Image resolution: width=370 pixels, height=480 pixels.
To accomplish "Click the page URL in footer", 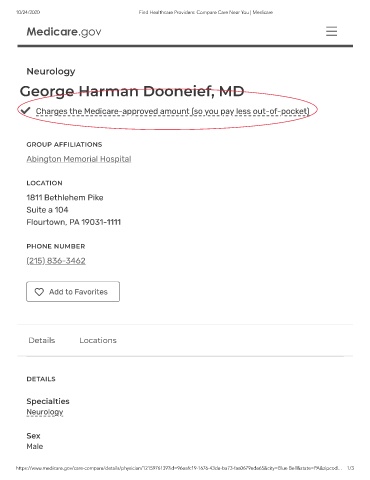I will pyautogui.click(x=179, y=468).
